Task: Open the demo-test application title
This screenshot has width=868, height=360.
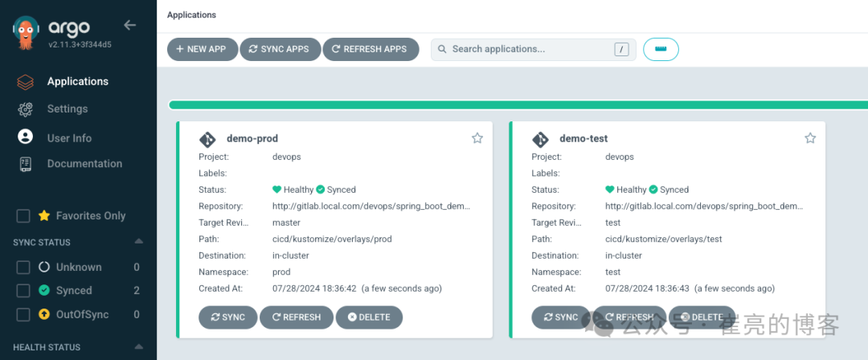Action: pos(583,138)
